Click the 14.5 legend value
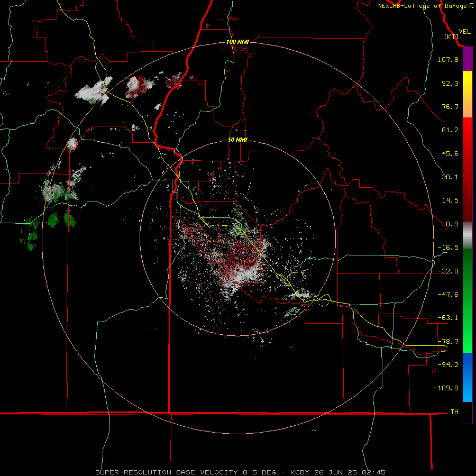The width and height of the screenshot is (476, 476). point(450,200)
